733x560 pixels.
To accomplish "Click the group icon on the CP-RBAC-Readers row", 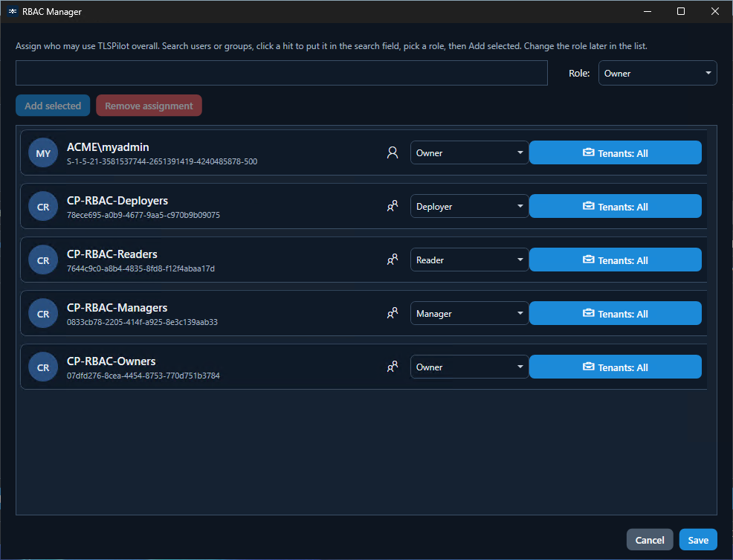I will point(393,260).
